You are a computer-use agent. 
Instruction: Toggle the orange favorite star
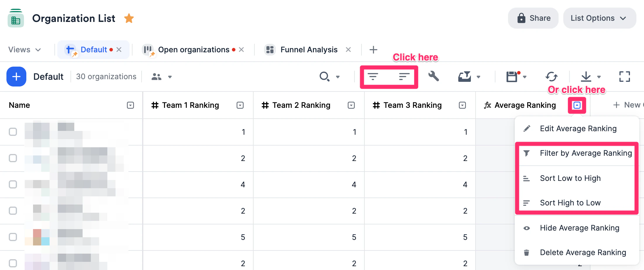pos(129,18)
